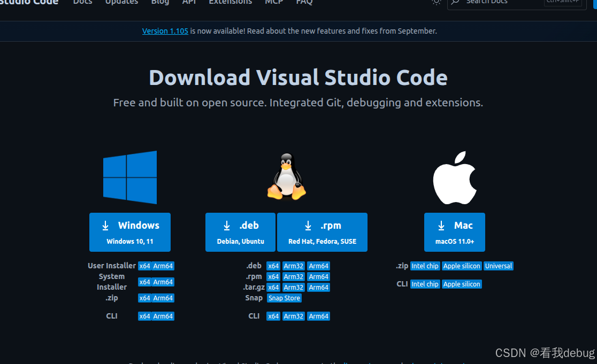Open the FAQ menu item
The image size is (597, 364).
(304, 2)
